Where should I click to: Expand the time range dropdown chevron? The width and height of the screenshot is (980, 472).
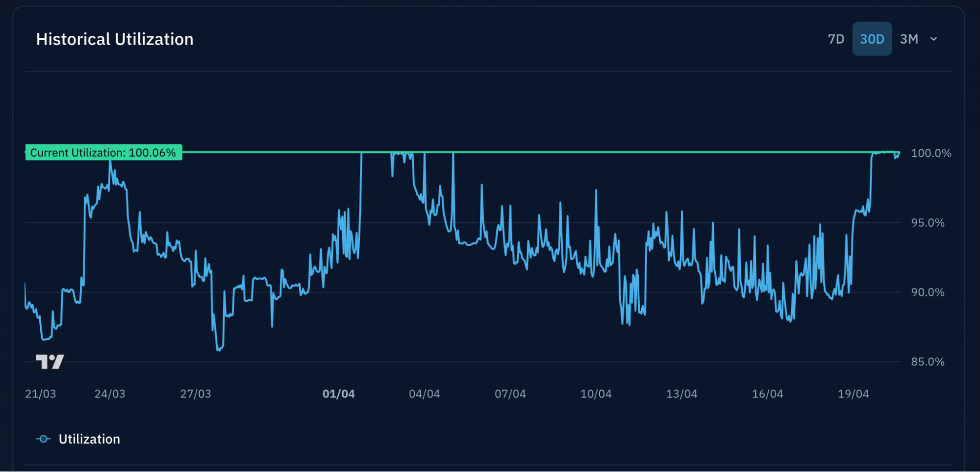coord(933,39)
